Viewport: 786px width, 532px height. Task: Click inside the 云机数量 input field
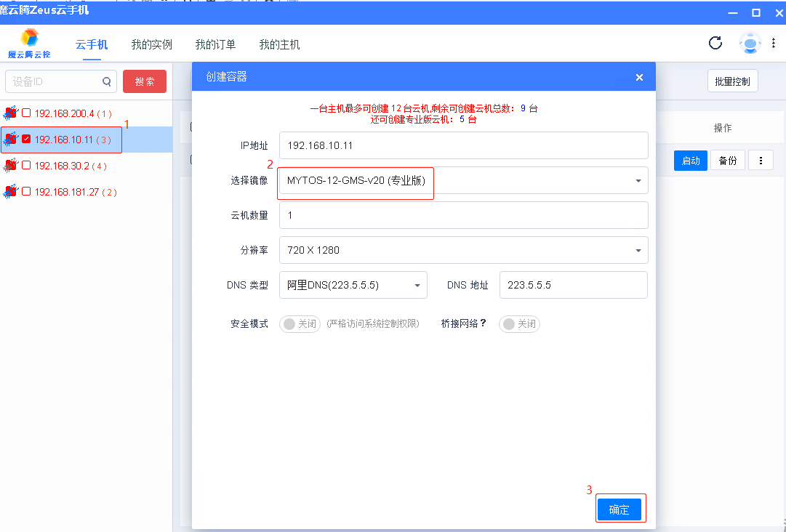pos(463,215)
